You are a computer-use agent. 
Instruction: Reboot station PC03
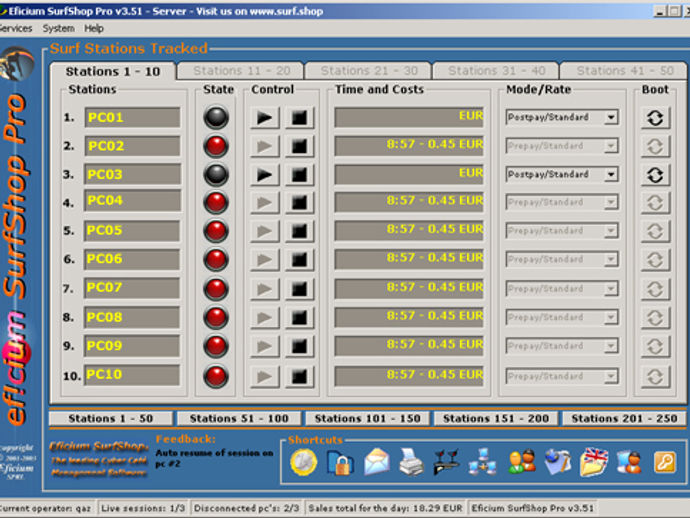tap(655, 175)
